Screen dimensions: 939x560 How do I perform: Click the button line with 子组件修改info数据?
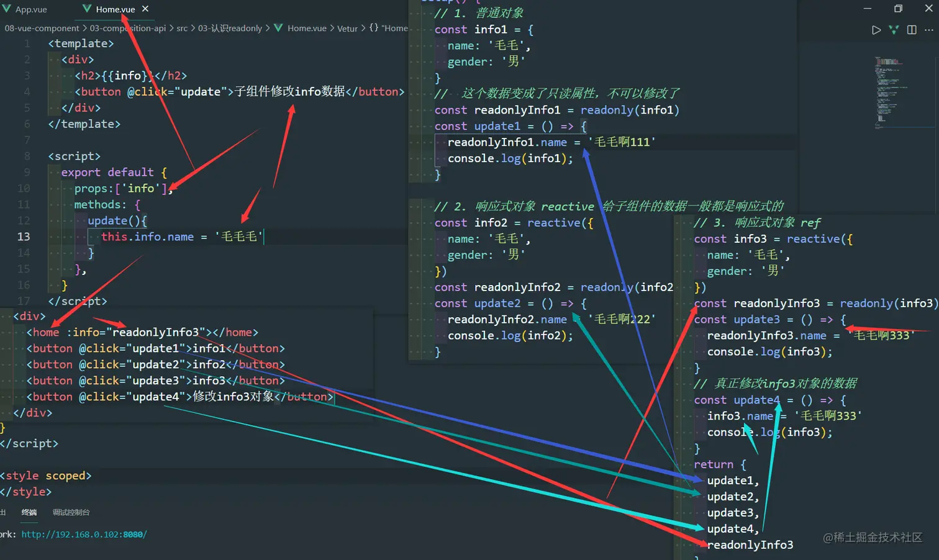[240, 92]
